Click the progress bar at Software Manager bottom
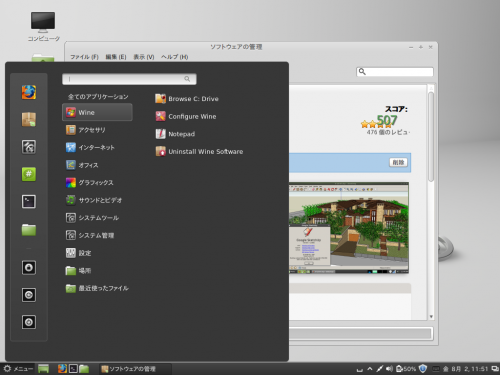This screenshot has height=375, width=500. click(361, 334)
